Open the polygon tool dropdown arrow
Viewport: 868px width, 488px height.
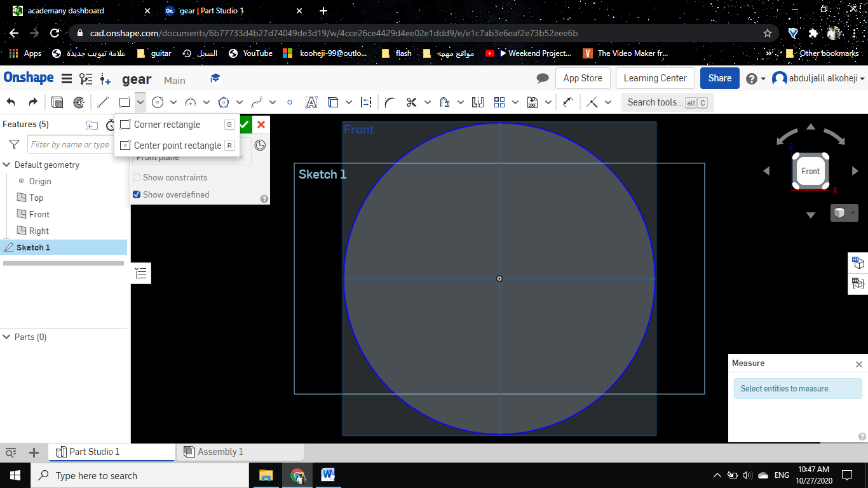240,102
